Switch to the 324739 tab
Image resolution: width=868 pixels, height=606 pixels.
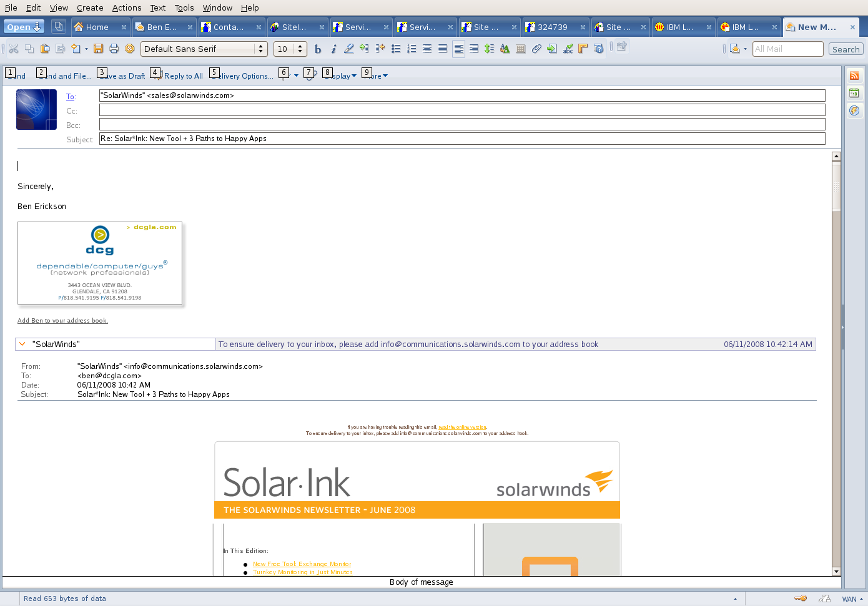(555, 27)
